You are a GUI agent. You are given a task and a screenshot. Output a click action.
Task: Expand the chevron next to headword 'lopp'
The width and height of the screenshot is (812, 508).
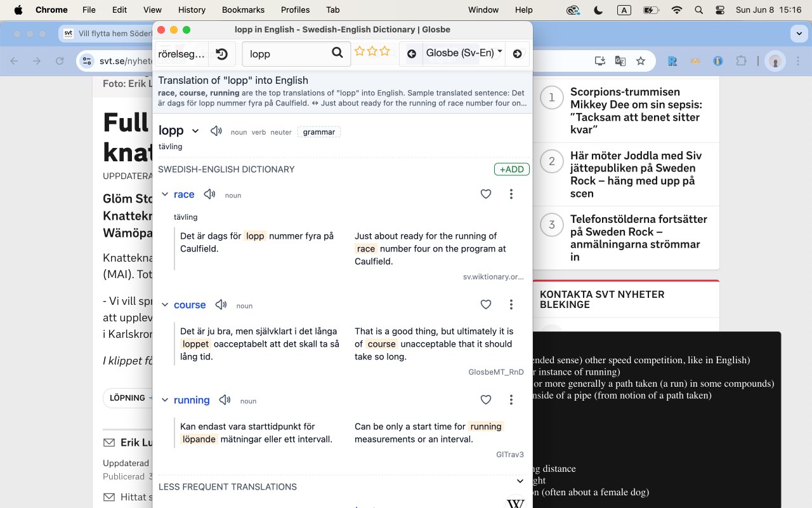tap(195, 131)
